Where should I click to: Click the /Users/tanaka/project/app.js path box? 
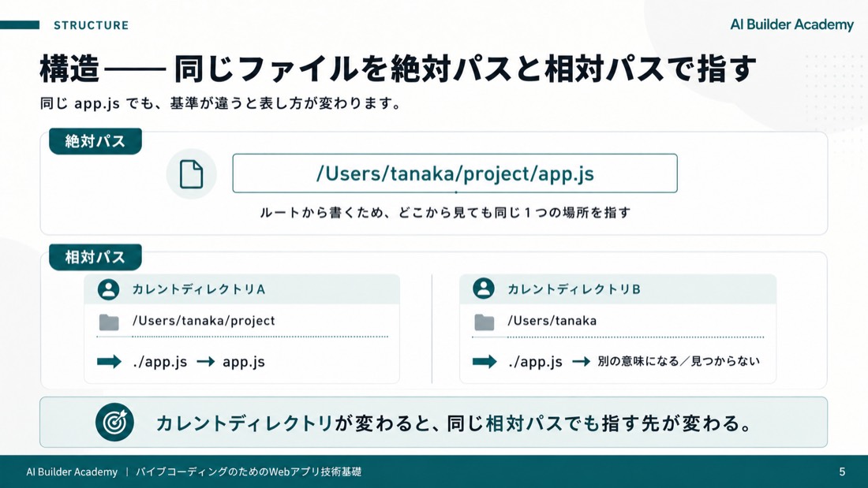(x=455, y=173)
